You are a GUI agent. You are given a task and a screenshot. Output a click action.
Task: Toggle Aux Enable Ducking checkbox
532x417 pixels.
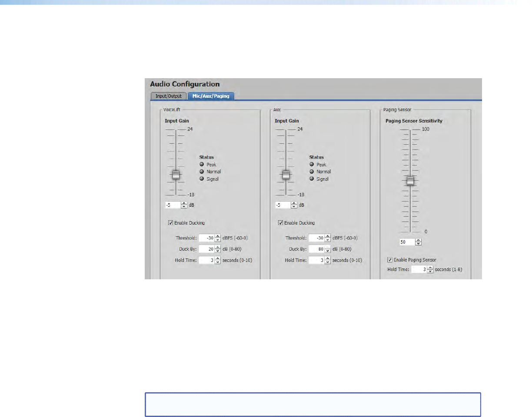coord(281,223)
